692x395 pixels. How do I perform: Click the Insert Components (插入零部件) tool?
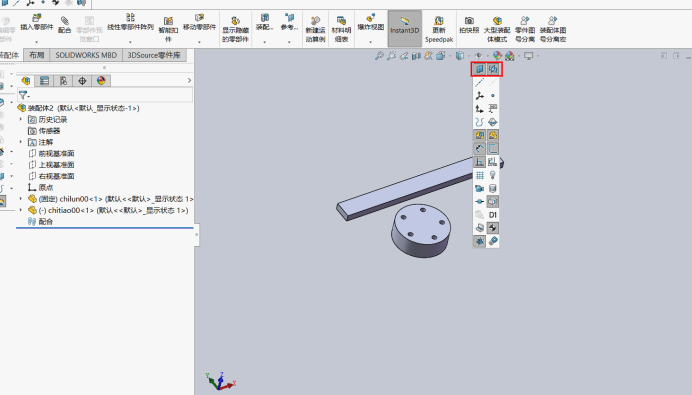pos(37,23)
